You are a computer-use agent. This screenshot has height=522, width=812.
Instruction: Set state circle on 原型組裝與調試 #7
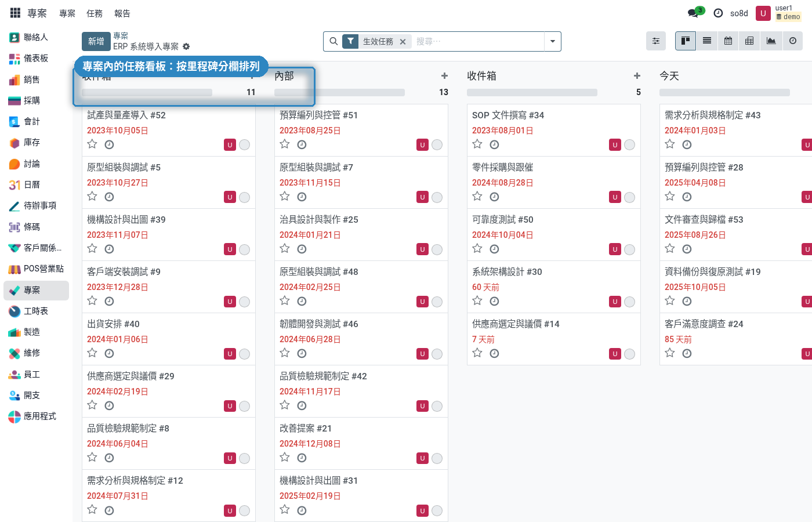click(x=437, y=197)
